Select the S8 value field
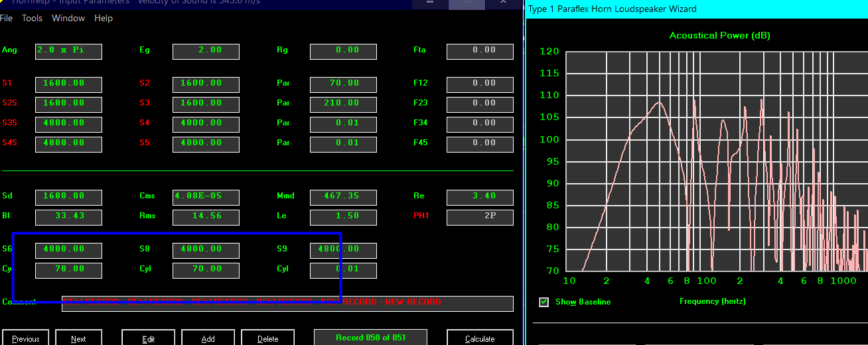This screenshot has width=868, height=345. (206, 250)
